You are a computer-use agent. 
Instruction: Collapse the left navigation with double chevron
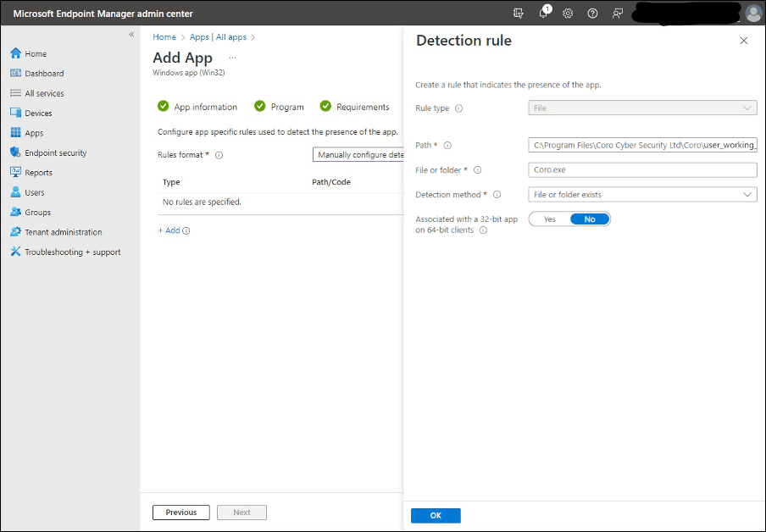pyautogui.click(x=131, y=34)
